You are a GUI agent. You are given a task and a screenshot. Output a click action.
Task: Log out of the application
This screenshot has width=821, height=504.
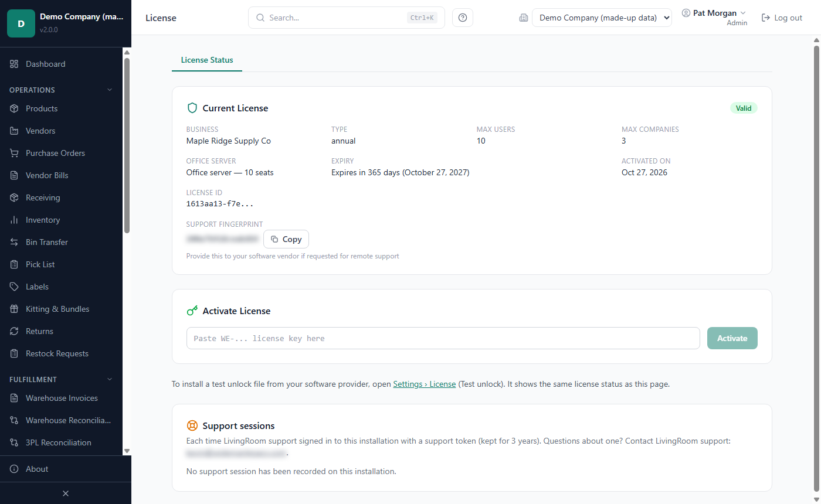point(782,18)
